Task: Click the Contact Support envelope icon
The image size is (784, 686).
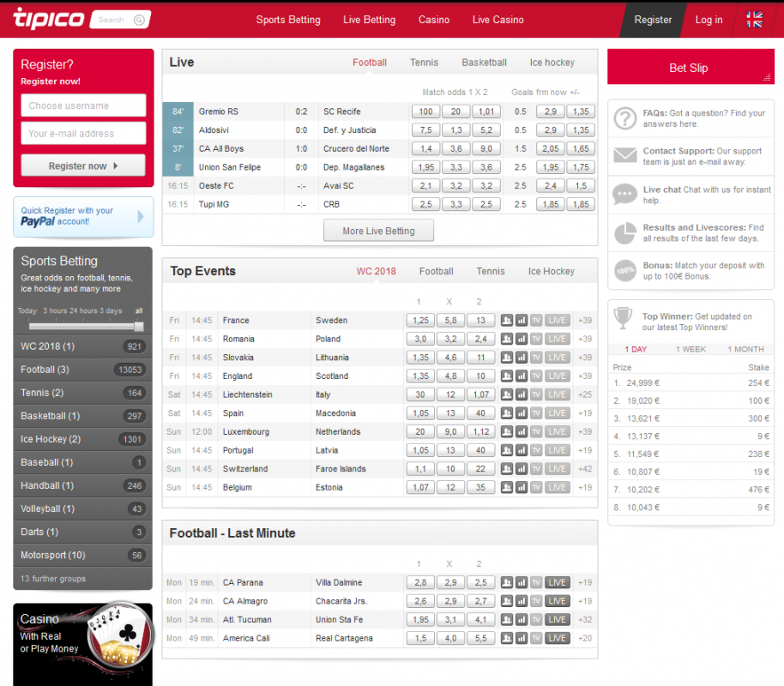Action: tap(625, 155)
